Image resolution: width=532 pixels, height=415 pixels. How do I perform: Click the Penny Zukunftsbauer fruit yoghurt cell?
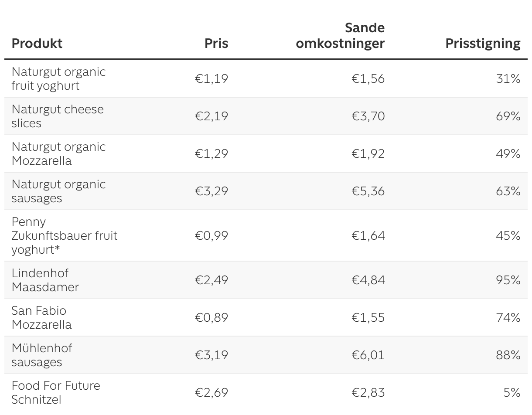point(65,236)
